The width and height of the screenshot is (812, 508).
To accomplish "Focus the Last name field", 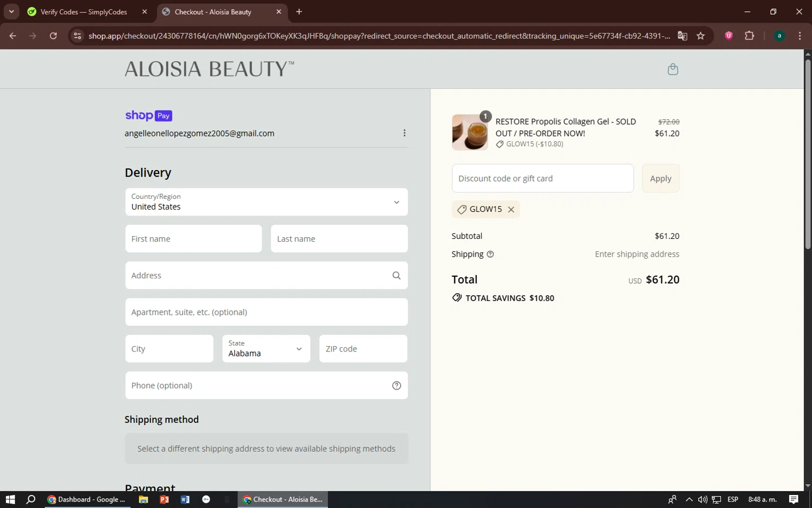I will click(x=339, y=239).
